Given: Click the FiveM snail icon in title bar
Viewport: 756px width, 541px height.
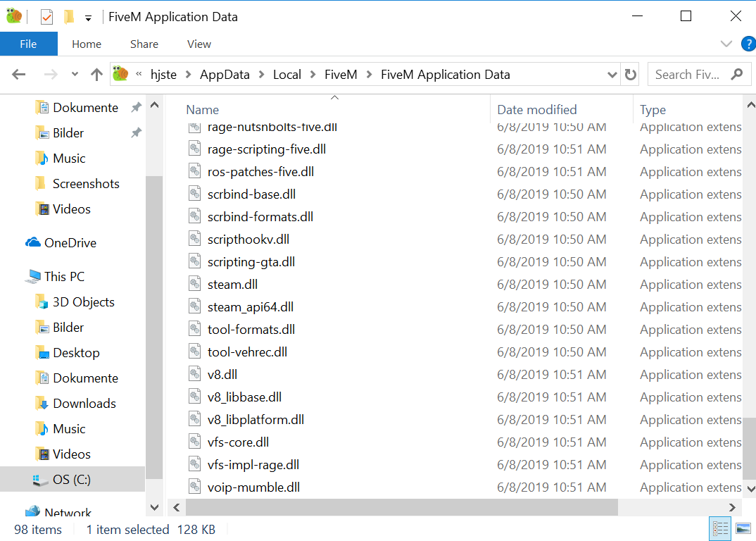Looking at the screenshot, I should [14, 16].
